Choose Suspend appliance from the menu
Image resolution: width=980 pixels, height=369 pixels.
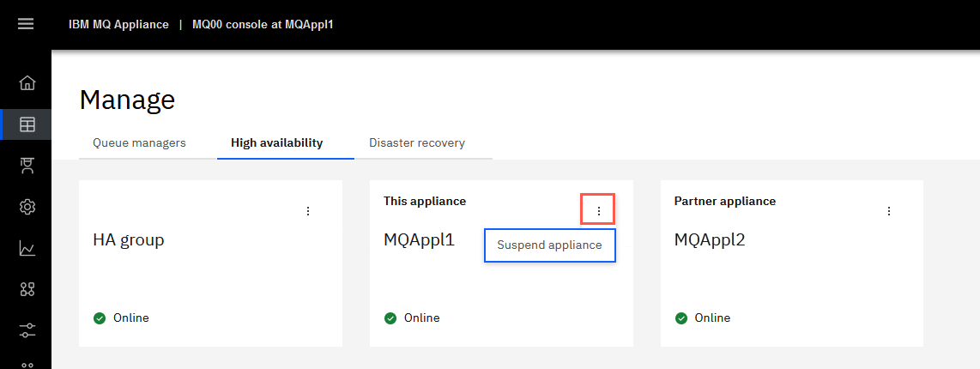coord(550,245)
